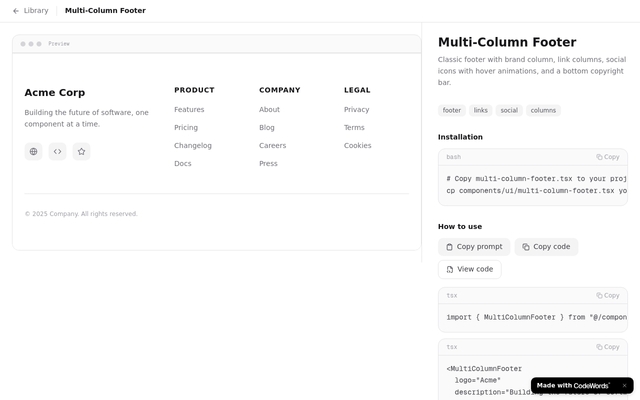The height and width of the screenshot is (400, 640).
Task: Click the Installation section heading
Action: [x=460, y=137]
